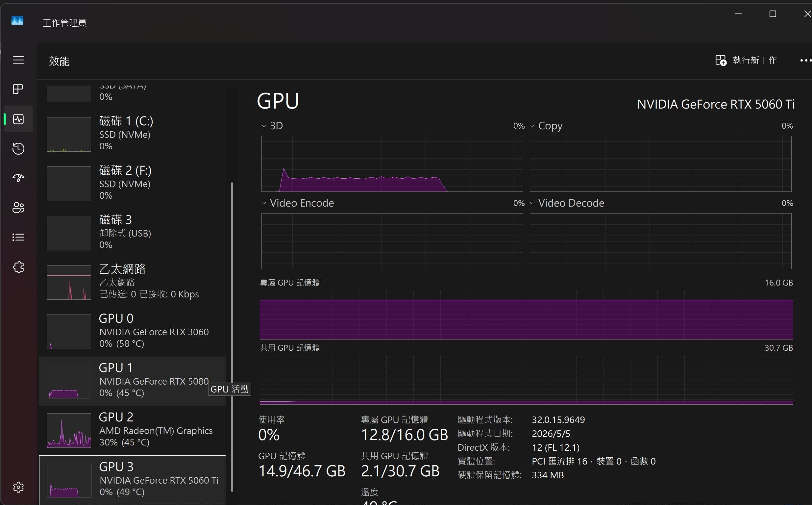
Task: Open the Startup apps page icon
Action: pos(18,178)
